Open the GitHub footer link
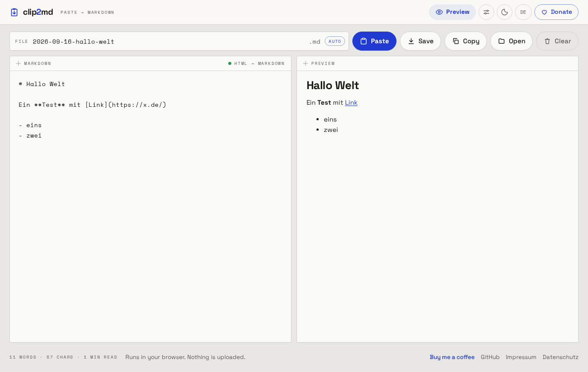Viewport: 588px width, 372px height. click(490, 357)
